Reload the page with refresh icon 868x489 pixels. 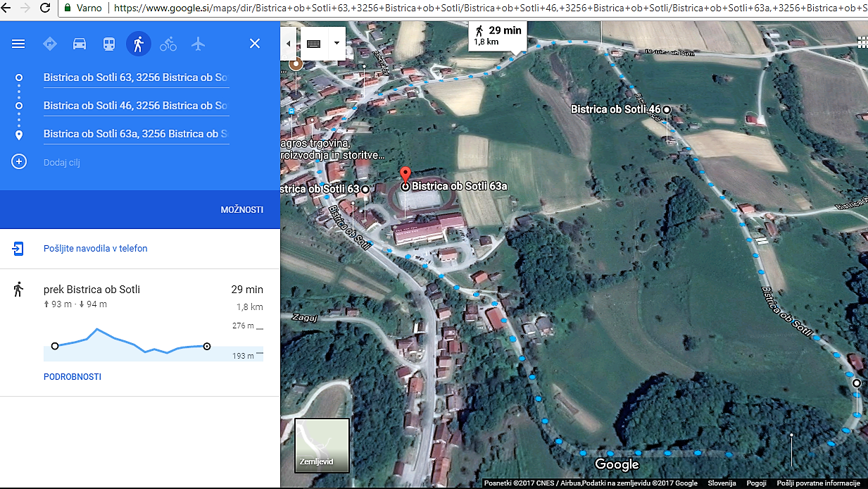pos(45,8)
